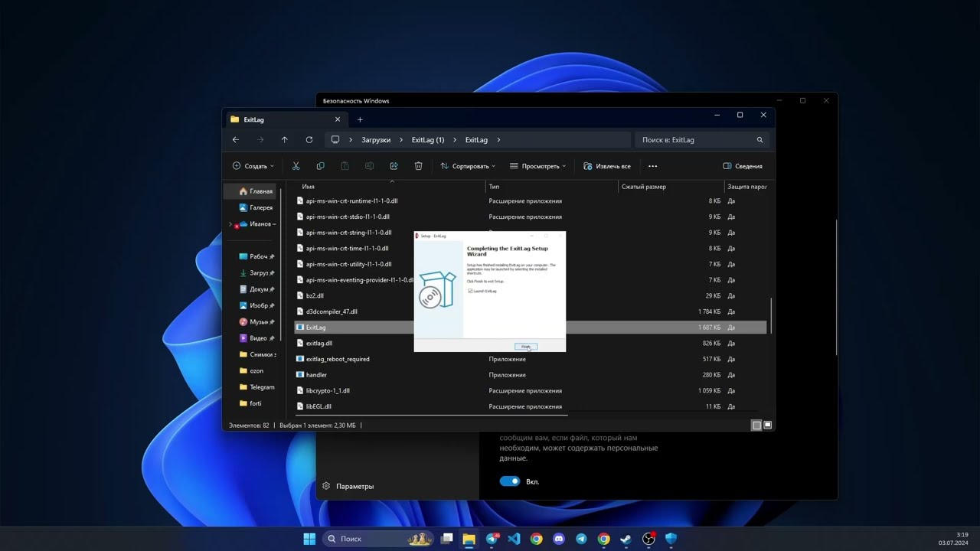
Task: Click Finish in ExitLag Setup
Action: tap(526, 347)
